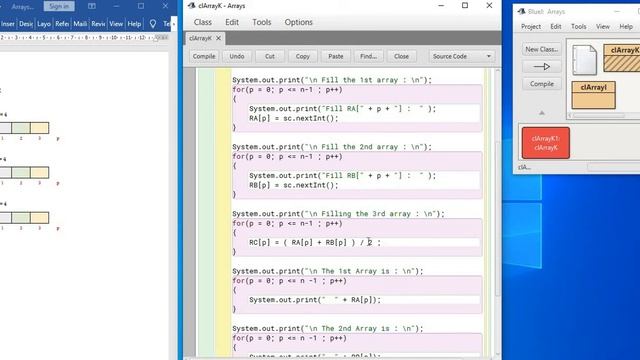The height and width of the screenshot is (360, 640).
Task: Open the Help ribbon tab in Word
Action: point(134,24)
